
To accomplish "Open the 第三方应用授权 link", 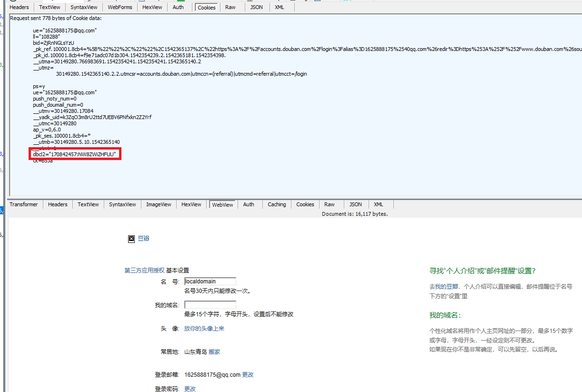I will [x=144, y=271].
